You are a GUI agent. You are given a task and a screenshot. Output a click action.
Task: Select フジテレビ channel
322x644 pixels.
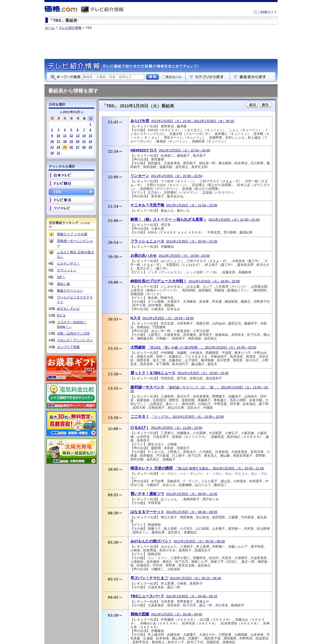coord(71,208)
